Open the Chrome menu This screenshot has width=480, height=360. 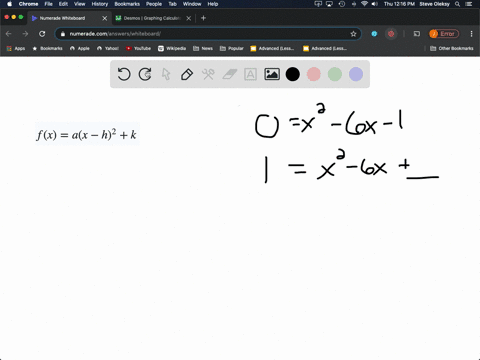coord(28,4)
